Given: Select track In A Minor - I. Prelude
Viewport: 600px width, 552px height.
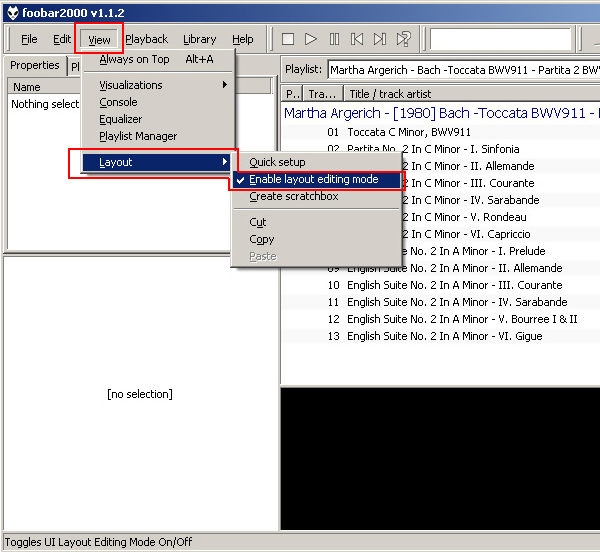Looking at the screenshot, I should [x=501, y=251].
